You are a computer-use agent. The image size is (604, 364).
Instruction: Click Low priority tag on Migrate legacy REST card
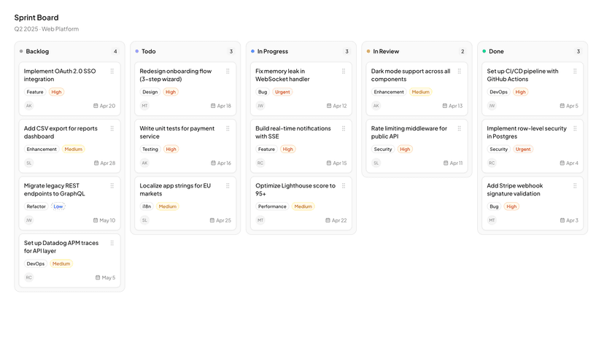coord(58,206)
